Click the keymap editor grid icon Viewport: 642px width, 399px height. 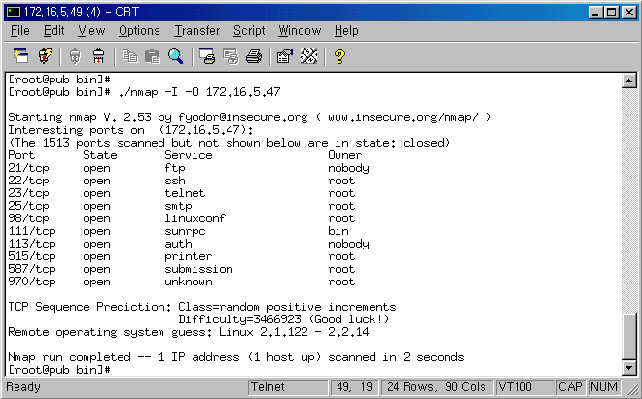click(309, 56)
